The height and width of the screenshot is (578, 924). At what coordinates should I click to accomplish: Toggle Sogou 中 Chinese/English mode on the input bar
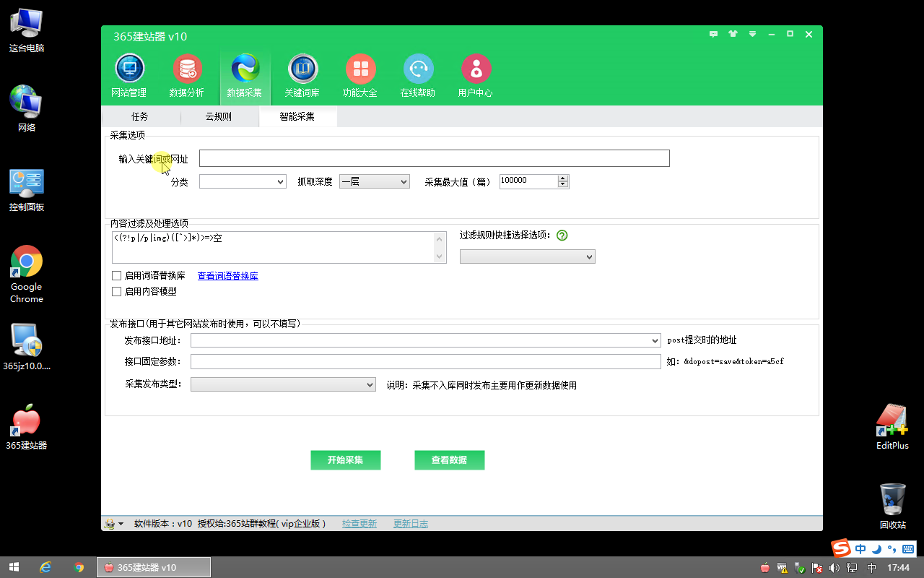(x=861, y=548)
